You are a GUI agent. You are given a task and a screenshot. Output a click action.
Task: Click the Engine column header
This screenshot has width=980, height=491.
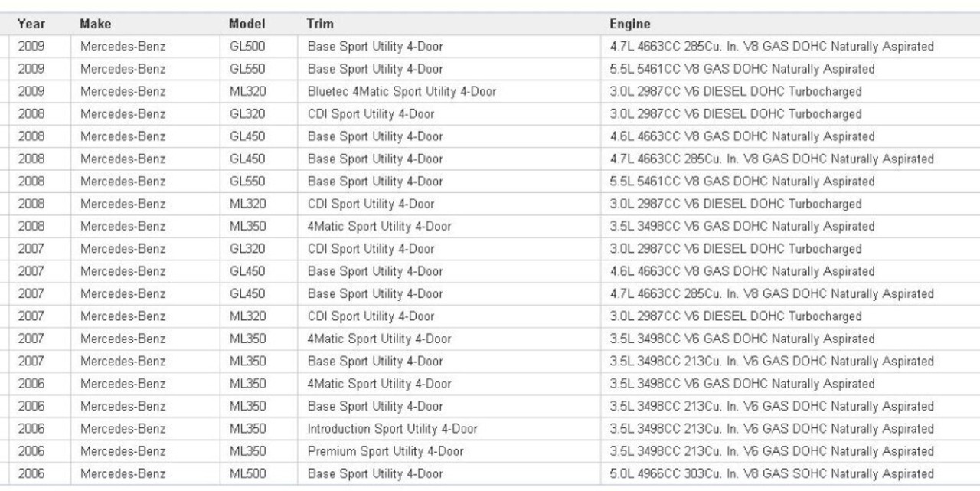point(629,24)
